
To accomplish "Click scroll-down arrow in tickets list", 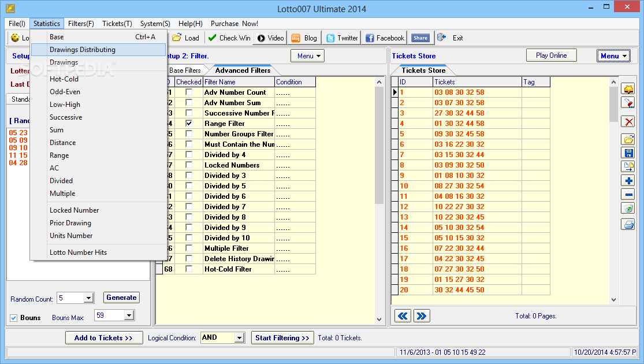I will (x=613, y=300).
